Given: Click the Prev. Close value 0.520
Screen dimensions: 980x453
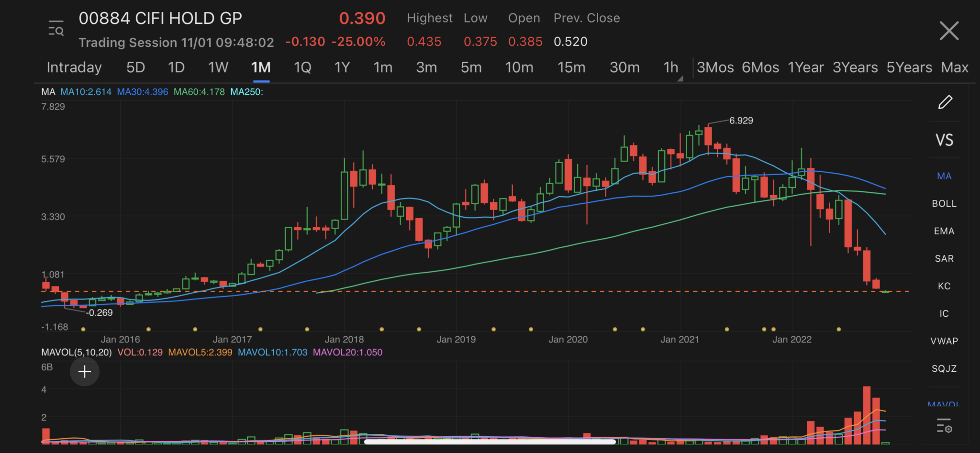Looking at the screenshot, I should (x=570, y=42).
